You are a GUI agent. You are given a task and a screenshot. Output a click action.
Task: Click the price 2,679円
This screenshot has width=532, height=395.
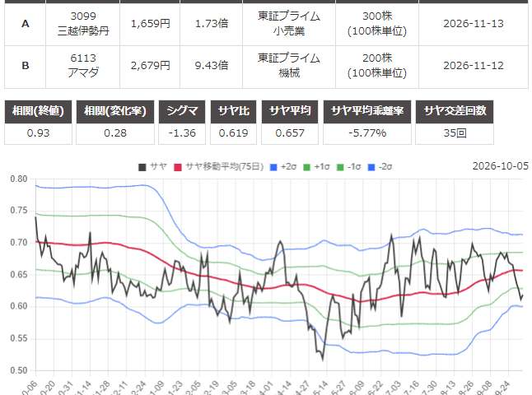coord(151,66)
